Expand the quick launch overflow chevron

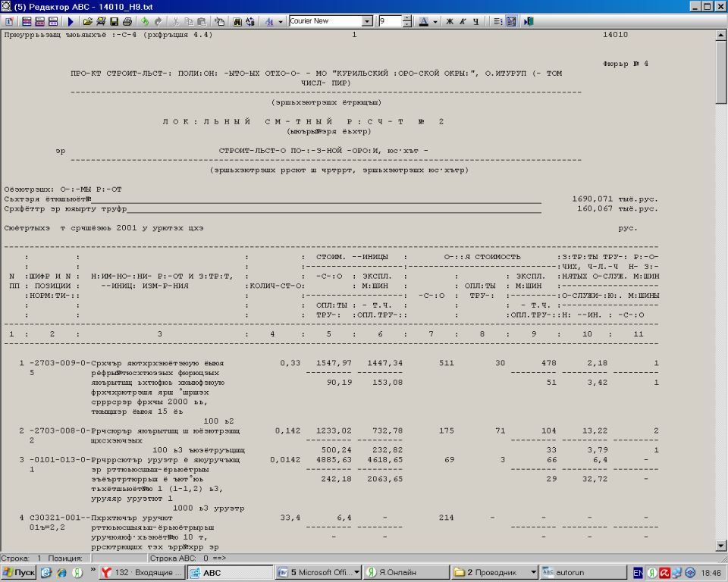(x=93, y=569)
